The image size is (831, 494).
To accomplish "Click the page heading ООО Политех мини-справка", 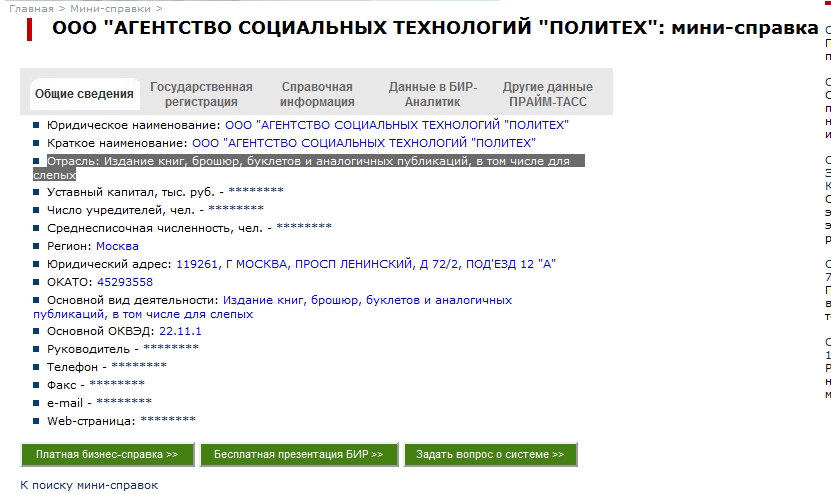I will (435, 28).
